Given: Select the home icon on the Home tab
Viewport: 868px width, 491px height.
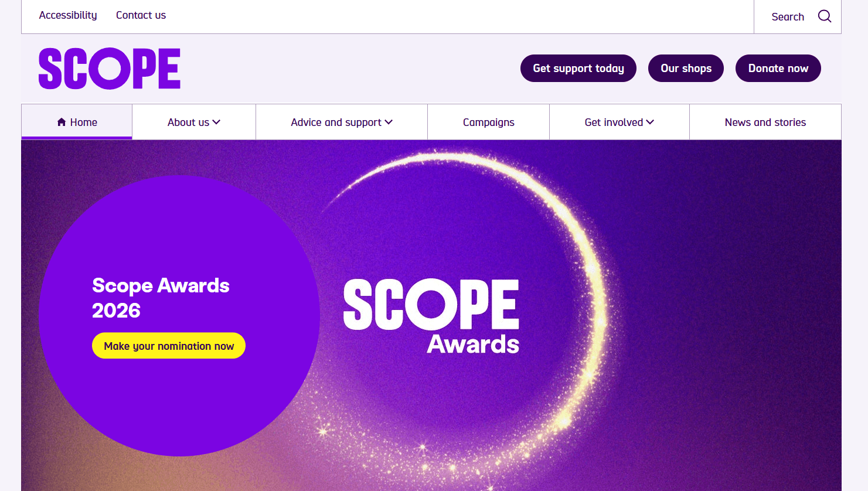Looking at the screenshot, I should 61,121.
